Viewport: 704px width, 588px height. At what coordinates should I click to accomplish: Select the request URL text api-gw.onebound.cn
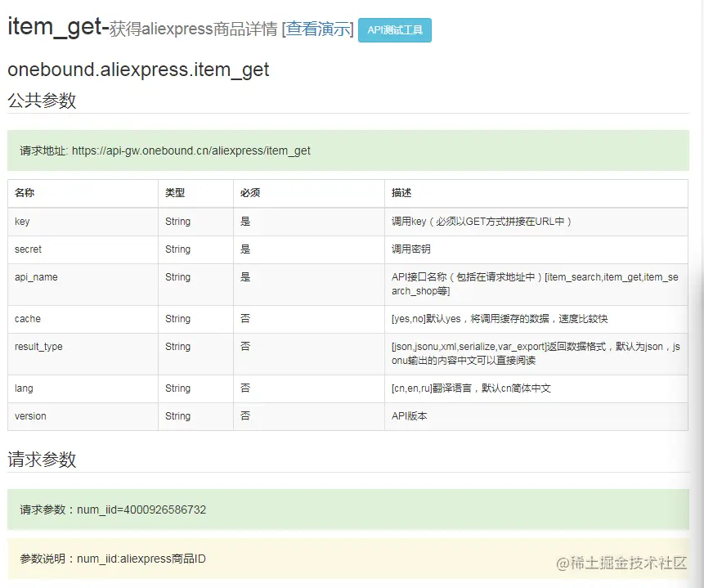[157, 150]
